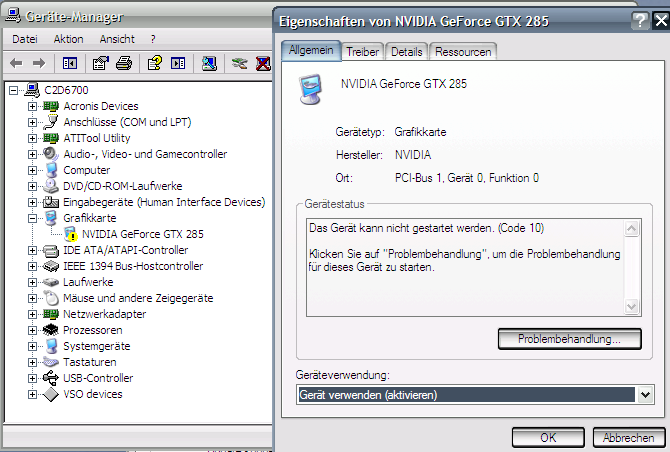Switch to the Treiber tab

[x=362, y=52]
